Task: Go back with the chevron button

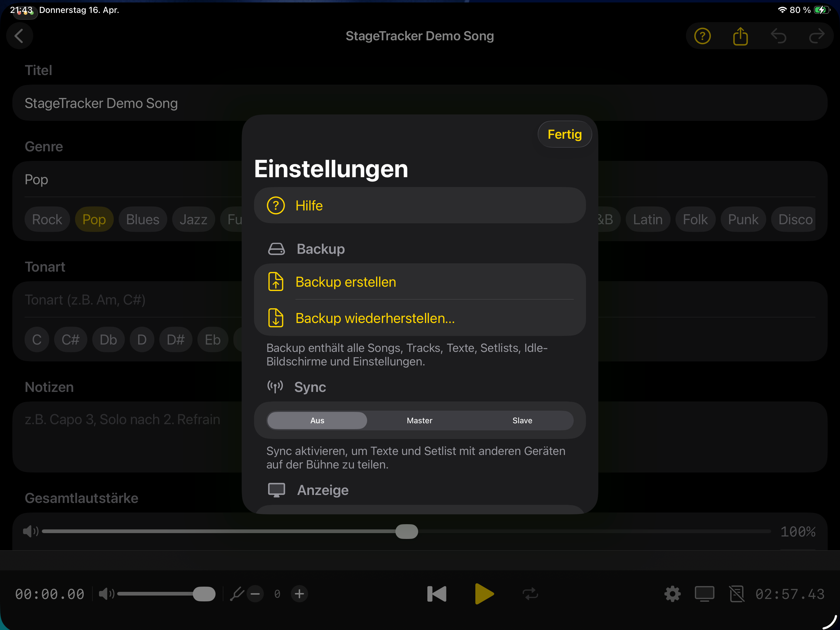Action: [19, 36]
